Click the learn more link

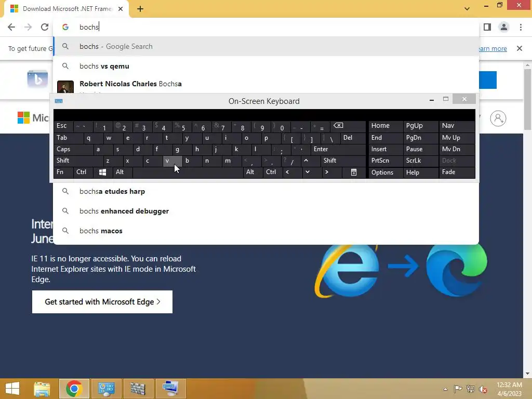point(493,48)
